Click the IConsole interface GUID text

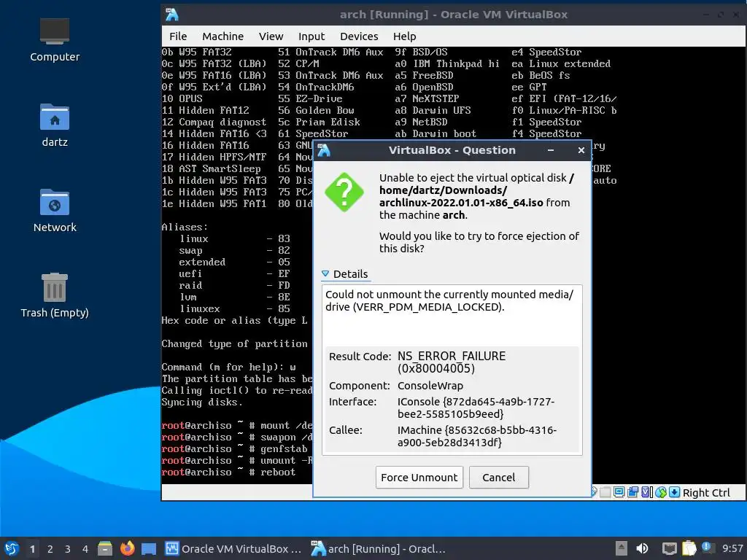pos(476,408)
